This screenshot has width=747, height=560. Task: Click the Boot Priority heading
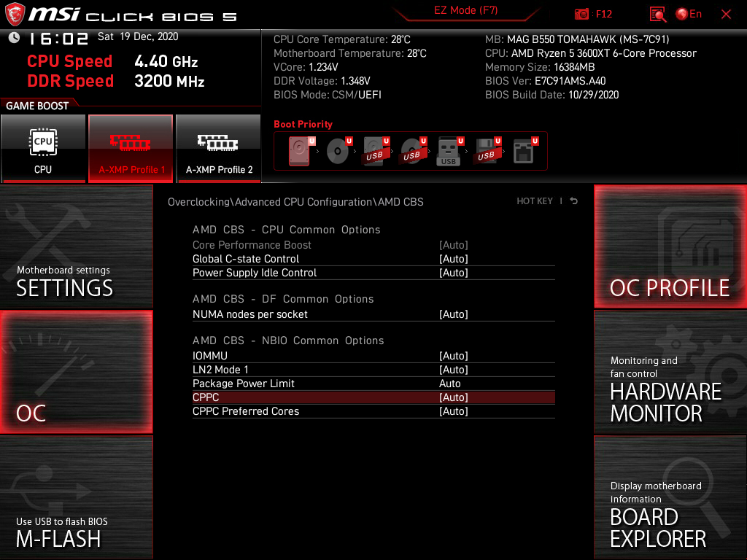(x=303, y=124)
